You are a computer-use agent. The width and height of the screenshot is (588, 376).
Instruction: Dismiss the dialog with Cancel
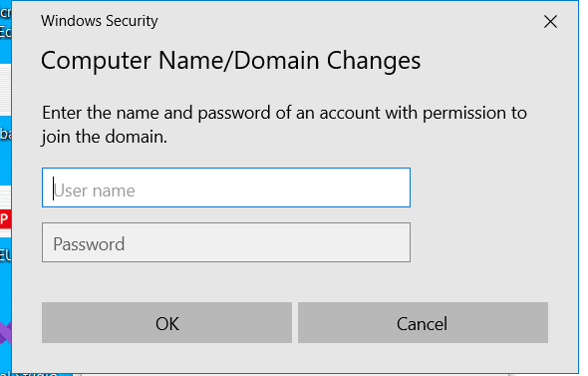point(423,323)
